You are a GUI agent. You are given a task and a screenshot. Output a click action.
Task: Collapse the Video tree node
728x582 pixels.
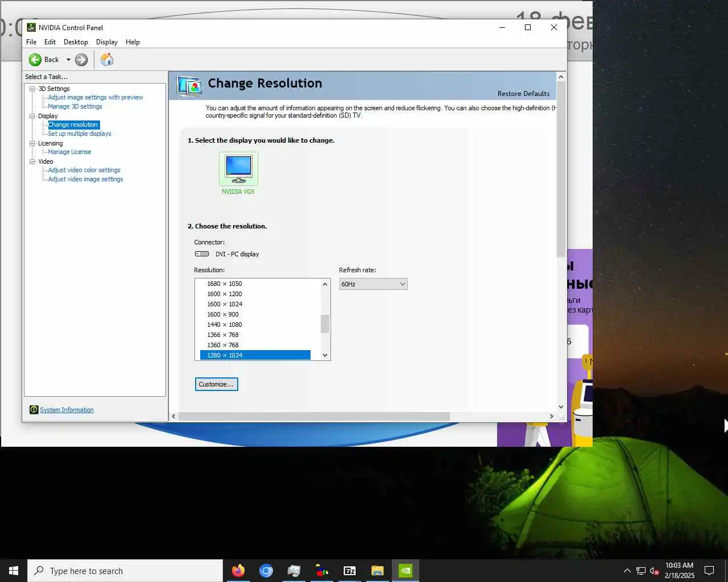[32, 161]
